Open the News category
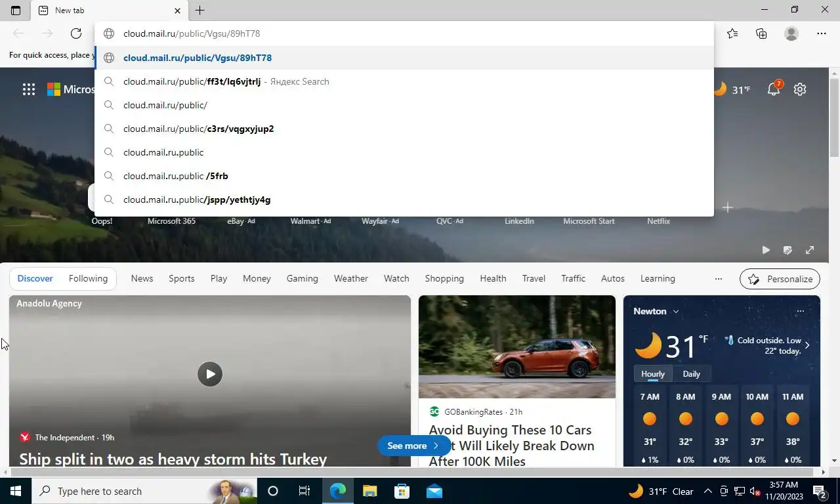The height and width of the screenshot is (504, 840). (x=142, y=278)
